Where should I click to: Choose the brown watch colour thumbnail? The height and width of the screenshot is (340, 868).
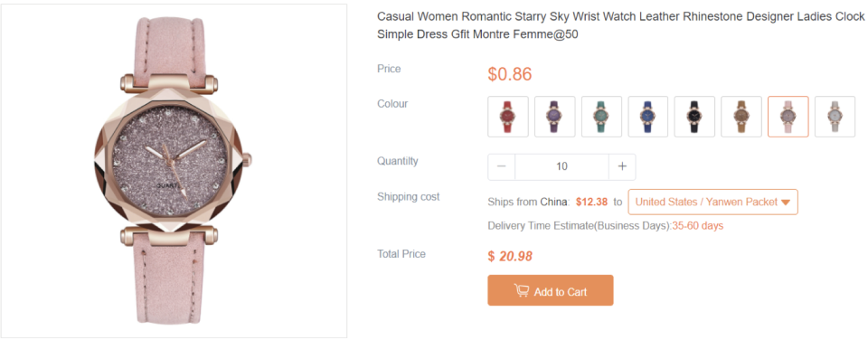pyautogui.click(x=741, y=117)
